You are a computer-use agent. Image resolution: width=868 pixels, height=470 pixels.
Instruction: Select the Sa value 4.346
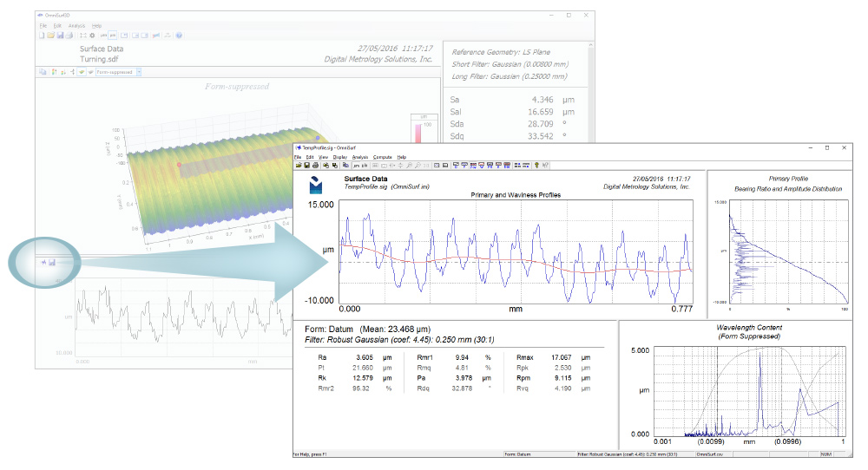tap(542, 100)
